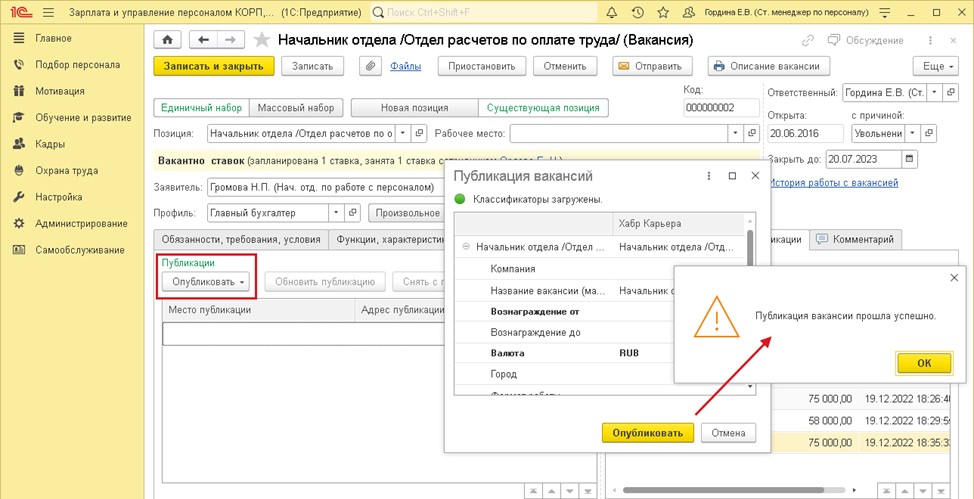Select Новая позиция toggle
Screen dimensions: 974x499
[x=414, y=108]
